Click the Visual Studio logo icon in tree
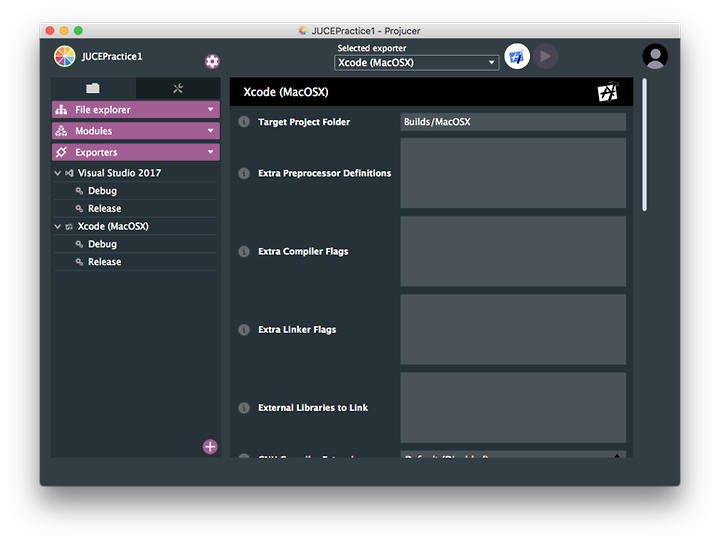Image resolution: width=720 pixels, height=543 pixels. point(69,173)
